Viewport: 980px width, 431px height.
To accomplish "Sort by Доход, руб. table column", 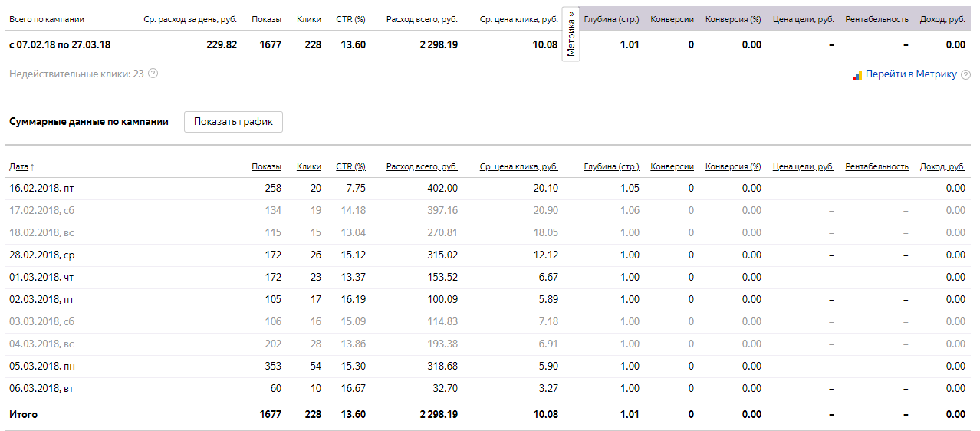I will 942,166.
